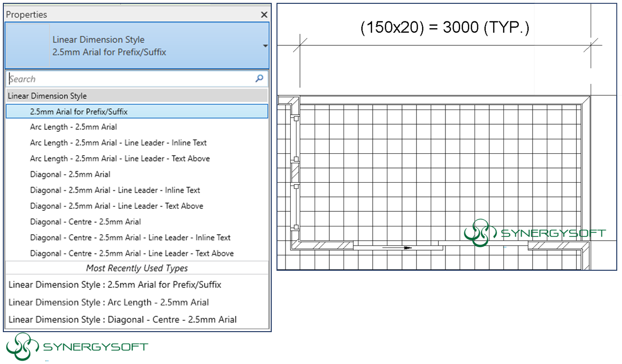This screenshot has width=622, height=364.
Task: Choose Arc Length Line Leader Inline Text
Action: [118, 143]
